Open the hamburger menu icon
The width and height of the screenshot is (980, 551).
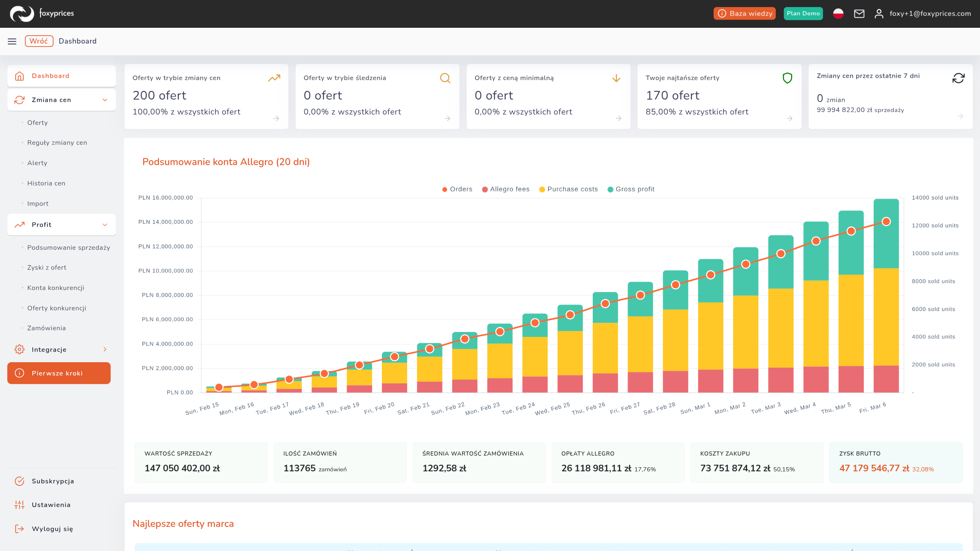tap(12, 41)
